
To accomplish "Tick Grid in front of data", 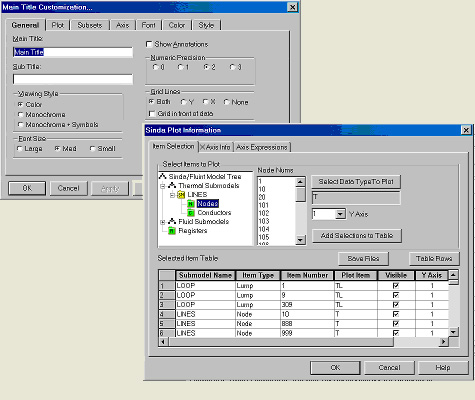I will pos(152,114).
